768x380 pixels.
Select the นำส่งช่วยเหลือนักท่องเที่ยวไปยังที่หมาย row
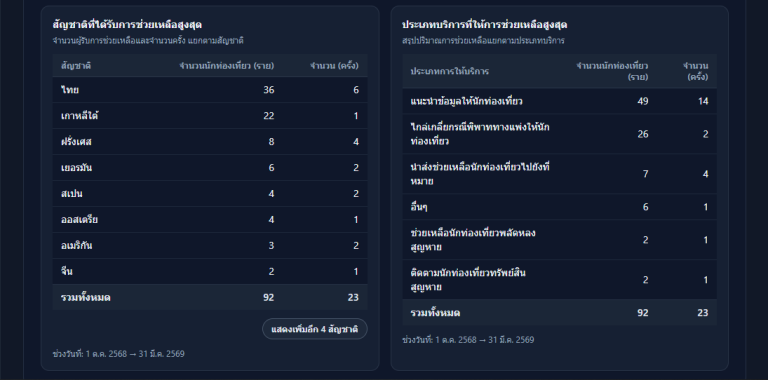pos(559,174)
